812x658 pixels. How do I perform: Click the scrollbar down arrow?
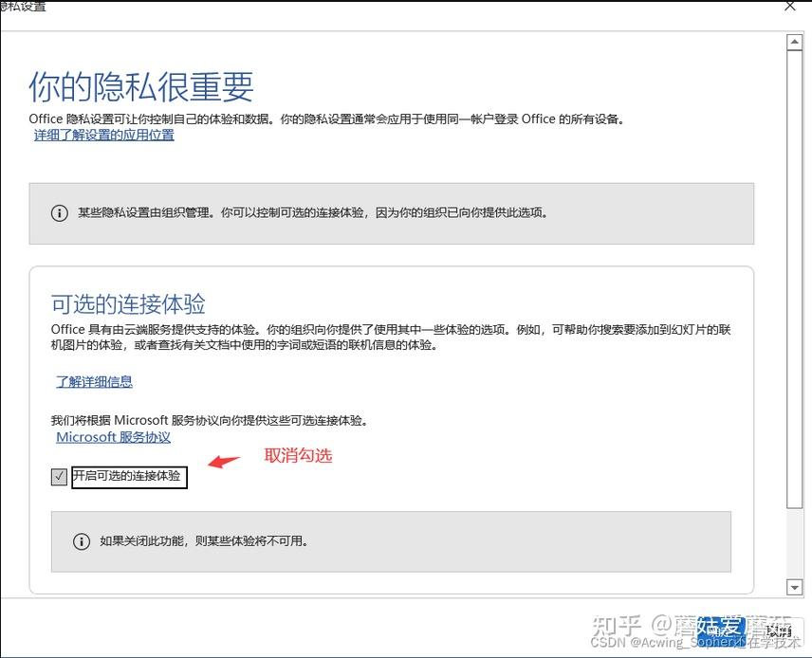795,585
